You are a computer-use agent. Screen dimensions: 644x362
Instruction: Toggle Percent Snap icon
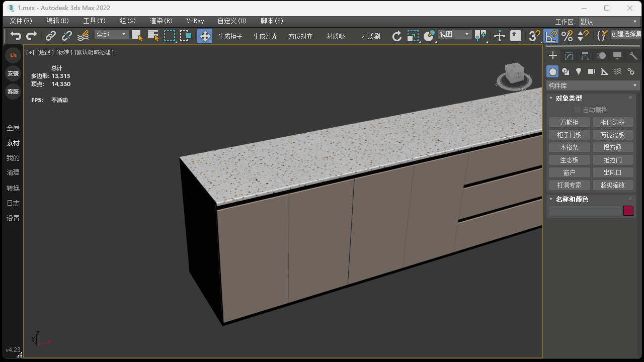click(x=567, y=36)
